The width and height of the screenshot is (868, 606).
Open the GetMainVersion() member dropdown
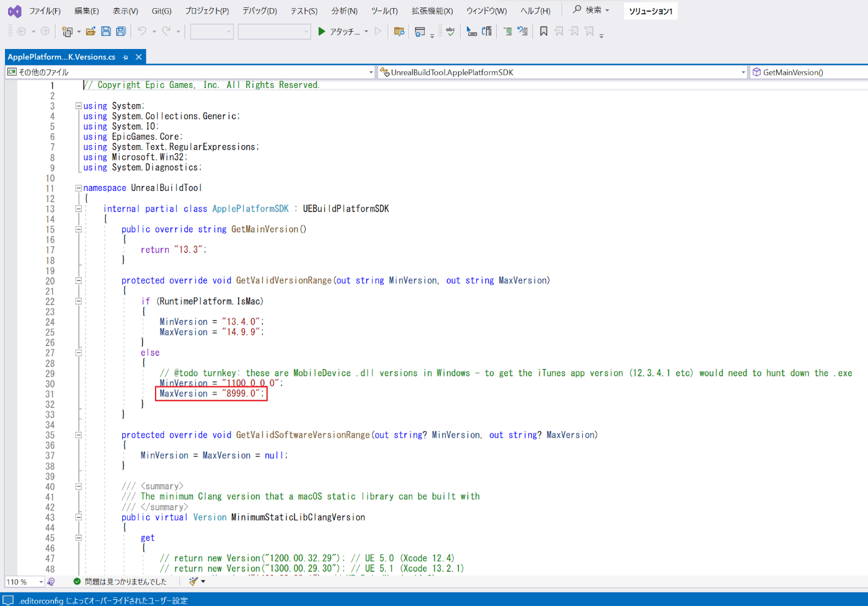(x=809, y=73)
